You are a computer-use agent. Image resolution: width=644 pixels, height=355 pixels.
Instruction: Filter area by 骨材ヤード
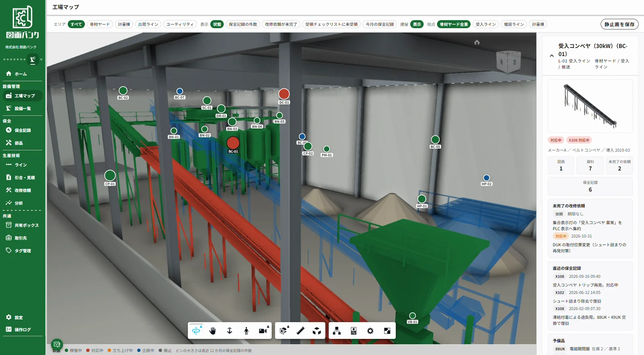tap(100, 24)
